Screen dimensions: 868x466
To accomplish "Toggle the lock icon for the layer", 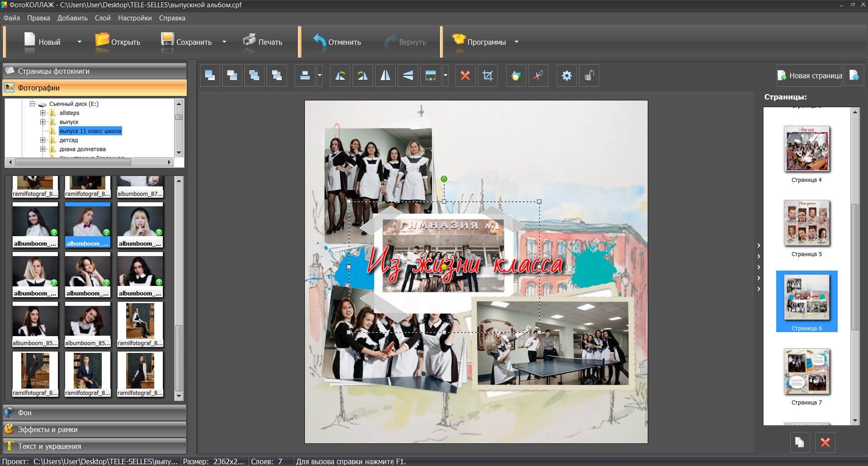I will (x=589, y=76).
